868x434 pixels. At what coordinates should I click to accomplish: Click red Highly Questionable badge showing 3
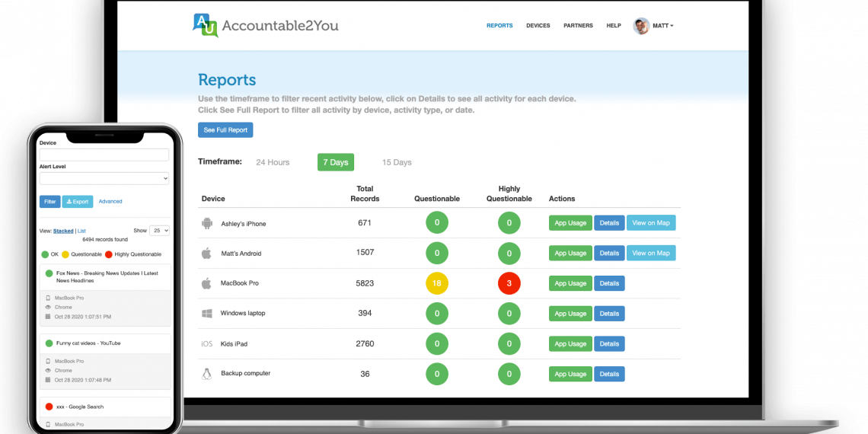pyautogui.click(x=509, y=283)
